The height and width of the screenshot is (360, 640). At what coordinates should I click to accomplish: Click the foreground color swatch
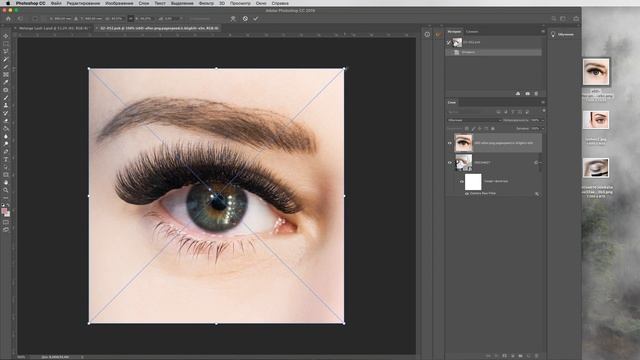tap(4, 211)
